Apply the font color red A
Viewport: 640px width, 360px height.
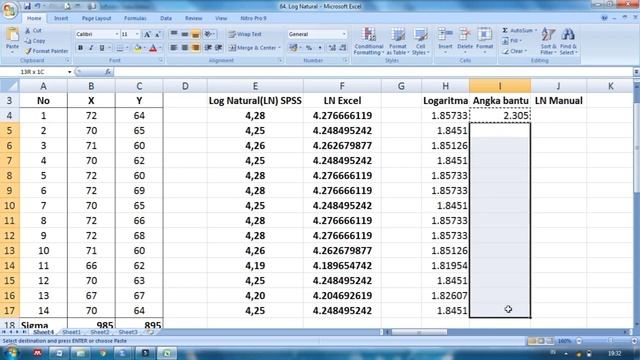[153, 48]
